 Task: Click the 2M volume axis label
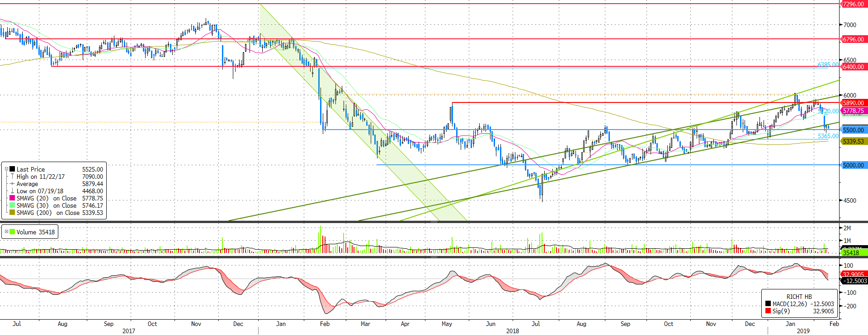847,228
